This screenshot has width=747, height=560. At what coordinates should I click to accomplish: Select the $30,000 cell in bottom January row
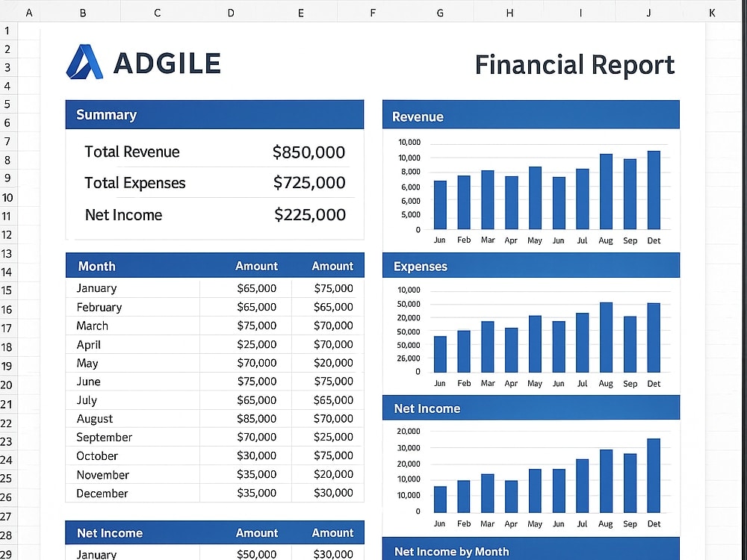[x=333, y=554]
